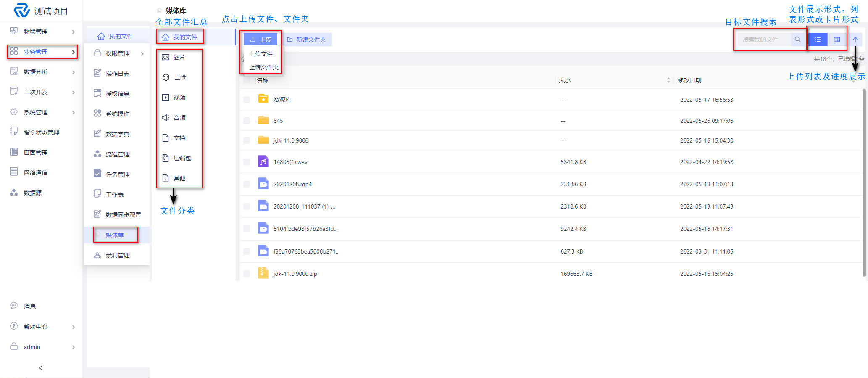This screenshot has width=868, height=378.
Task: Click the 业务管理 grid icon
Action: coord(14,51)
